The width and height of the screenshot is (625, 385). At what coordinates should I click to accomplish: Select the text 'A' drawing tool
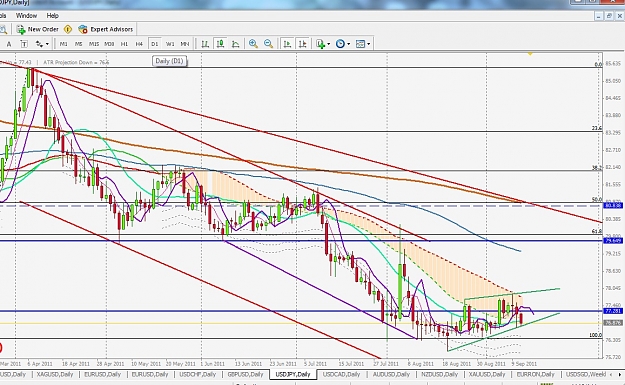9,44
